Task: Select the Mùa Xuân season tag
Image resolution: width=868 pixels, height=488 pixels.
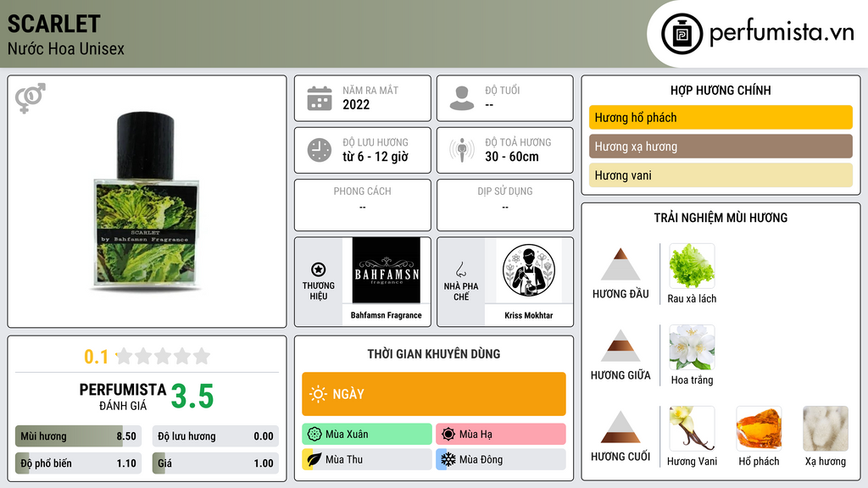Action: click(x=366, y=435)
